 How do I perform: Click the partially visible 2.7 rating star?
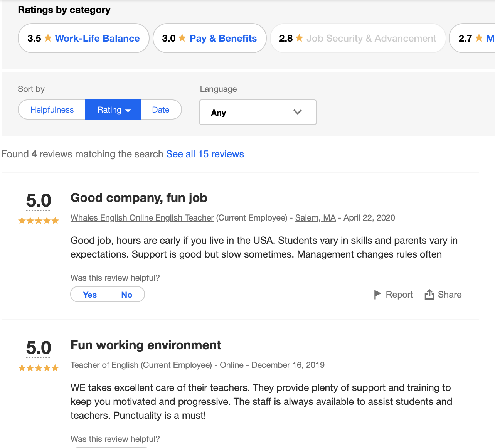(479, 38)
